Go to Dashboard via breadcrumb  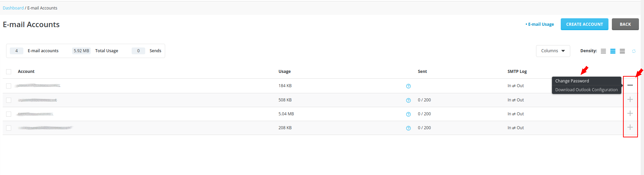13,8
